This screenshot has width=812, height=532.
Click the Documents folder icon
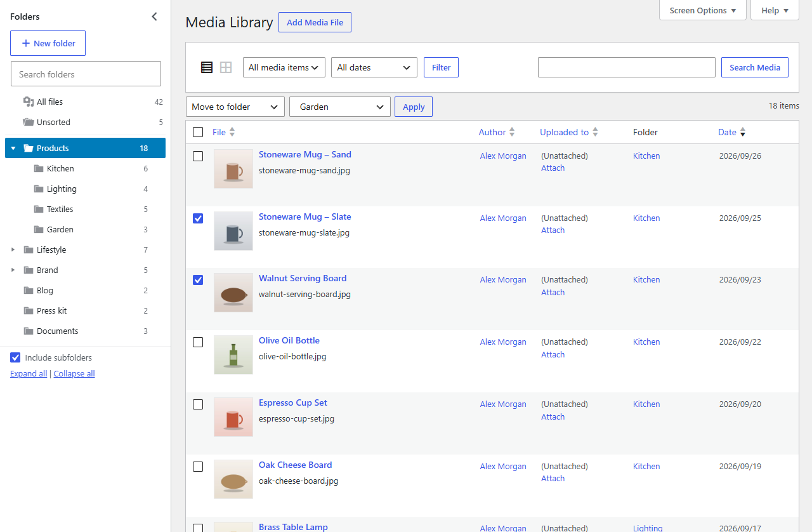point(28,331)
